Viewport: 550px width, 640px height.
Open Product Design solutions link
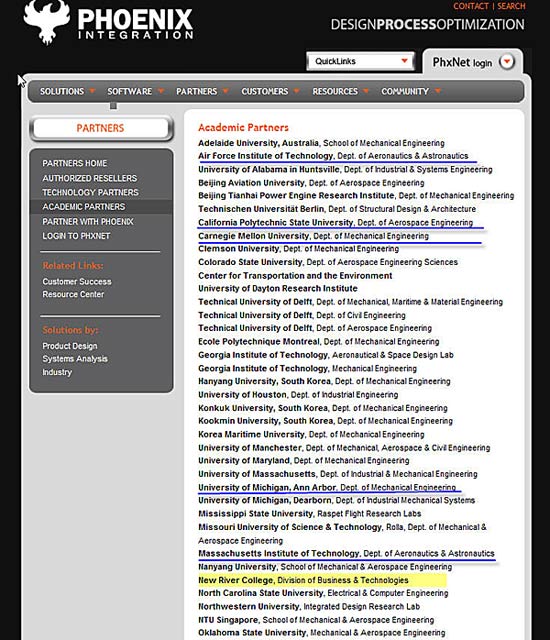tap(70, 346)
